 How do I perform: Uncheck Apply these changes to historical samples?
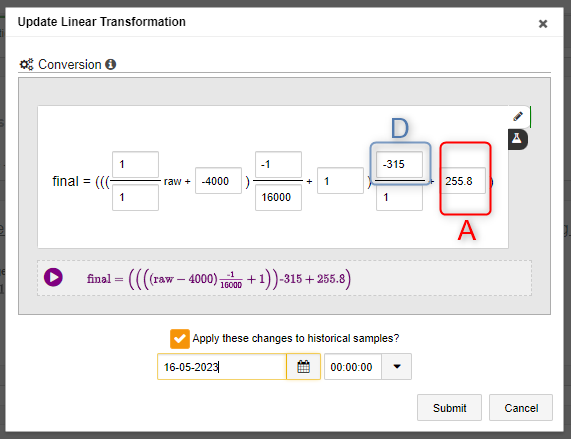coord(180,339)
